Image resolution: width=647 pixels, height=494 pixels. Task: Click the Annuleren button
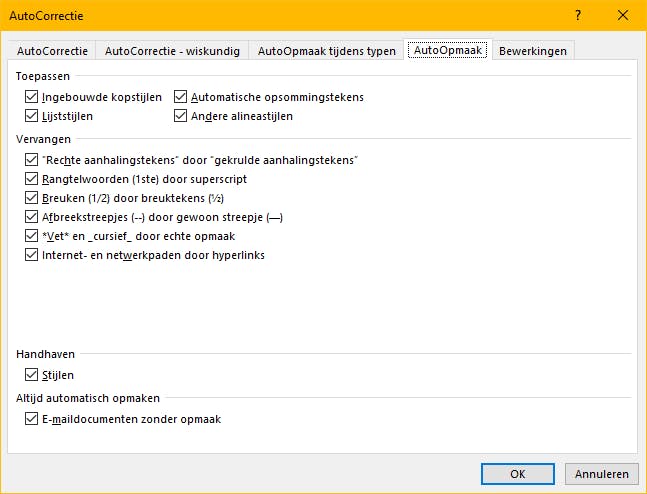(601, 474)
